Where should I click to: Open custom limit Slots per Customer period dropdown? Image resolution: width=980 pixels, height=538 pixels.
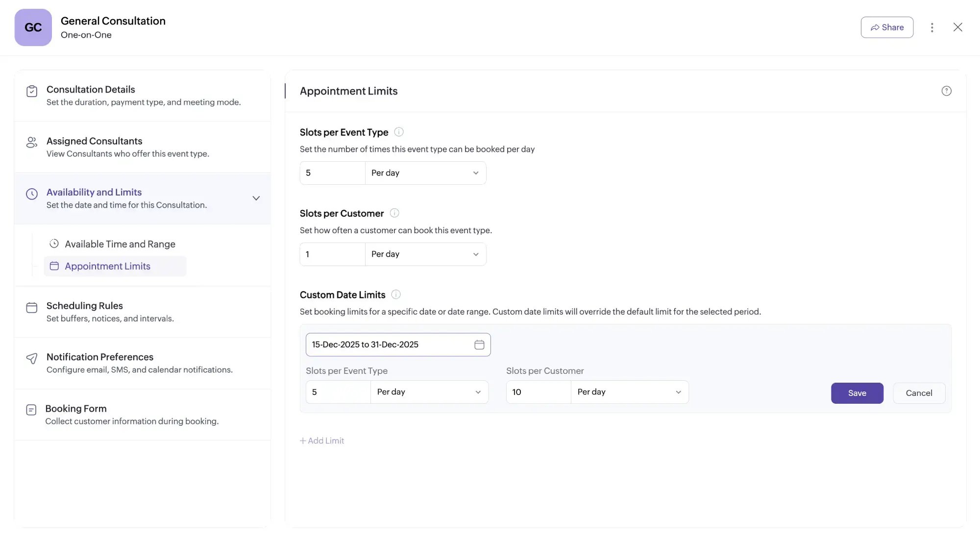629,392
